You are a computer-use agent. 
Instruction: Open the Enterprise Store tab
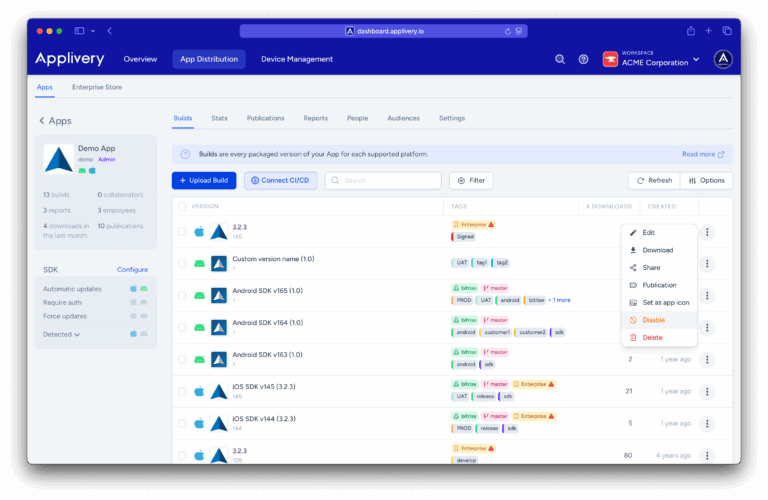97,87
